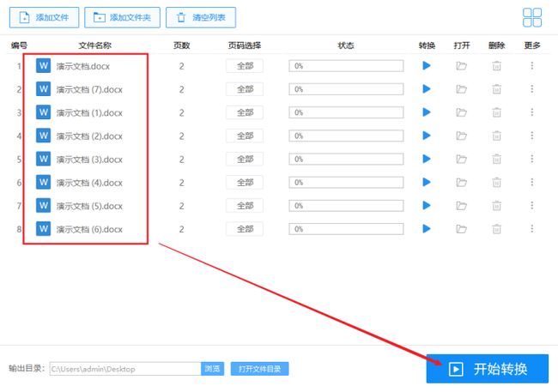Click the 页码选择 column header
Viewport: 558px width, 392px height.
pos(245,45)
